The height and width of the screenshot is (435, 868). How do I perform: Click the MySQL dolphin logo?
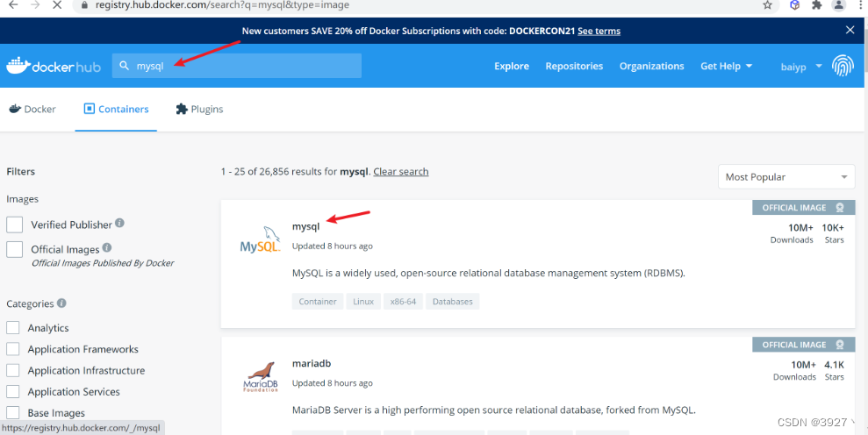point(260,239)
